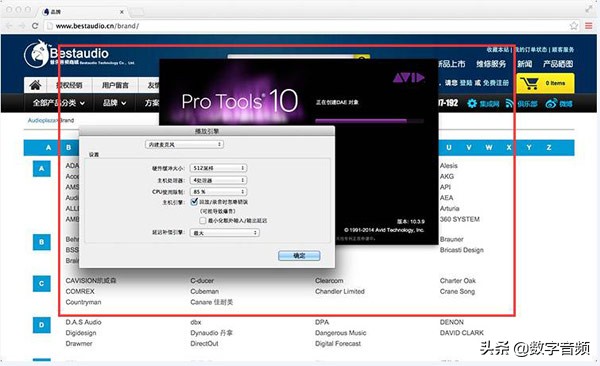The height and width of the screenshot is (366, 600).
Task: Click the blue A section block
Action: coord(42,168)
